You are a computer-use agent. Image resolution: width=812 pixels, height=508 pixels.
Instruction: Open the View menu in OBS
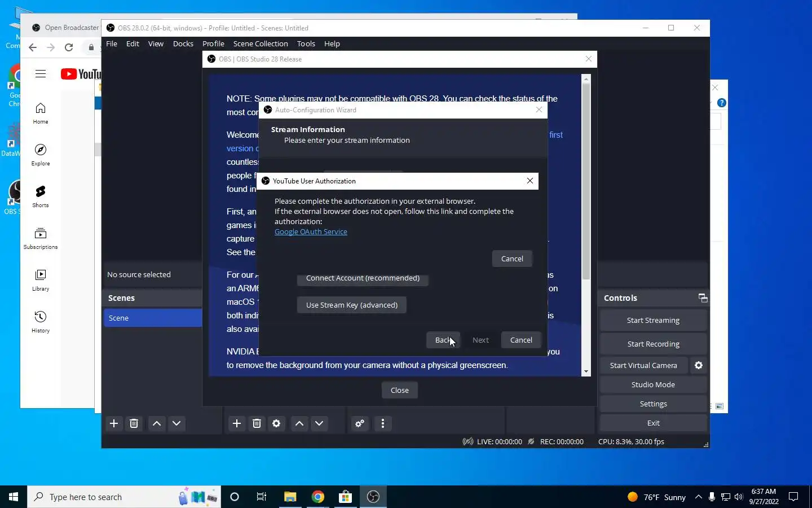156,43
